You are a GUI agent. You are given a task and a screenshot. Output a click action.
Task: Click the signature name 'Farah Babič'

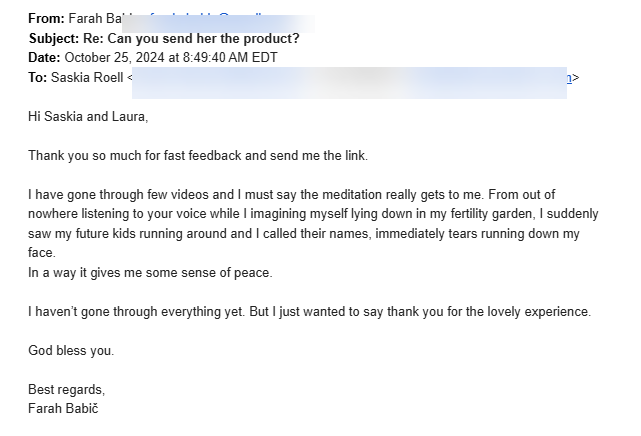coord(65,408)
